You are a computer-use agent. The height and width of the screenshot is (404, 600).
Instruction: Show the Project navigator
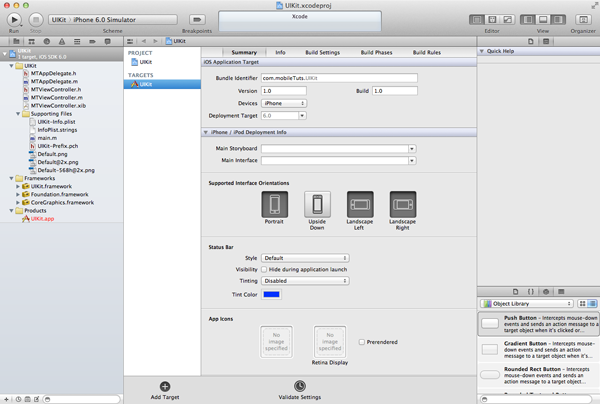tap(16, 41)
